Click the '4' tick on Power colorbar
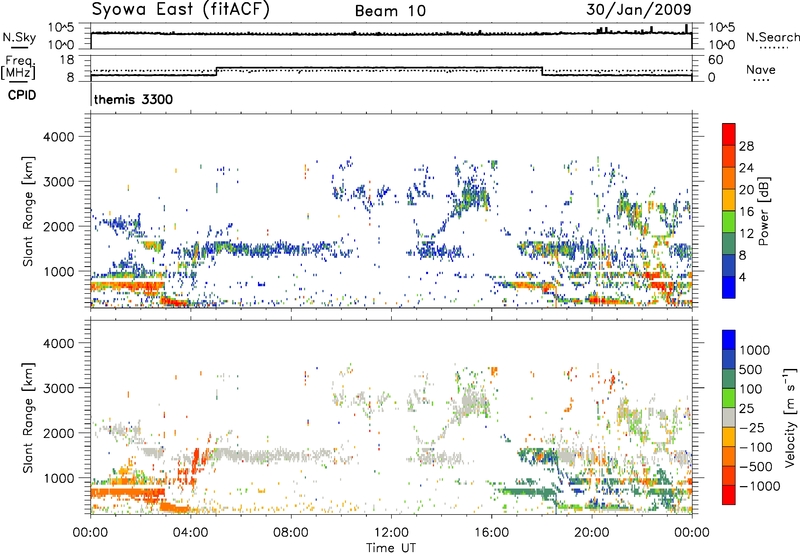The height and width of the screenshot is (554, 800). click(x=743, y=277)
